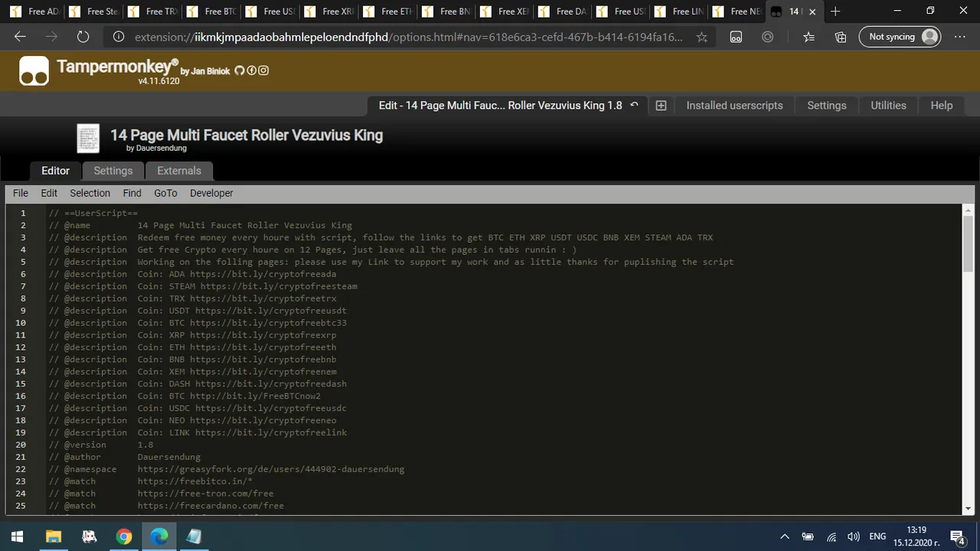Open the Utilities tab
The image size is (980, 551).
tap(888, 106)
